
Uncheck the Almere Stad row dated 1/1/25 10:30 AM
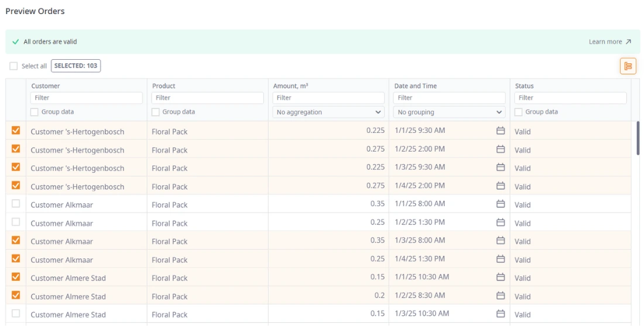[16, 276]
